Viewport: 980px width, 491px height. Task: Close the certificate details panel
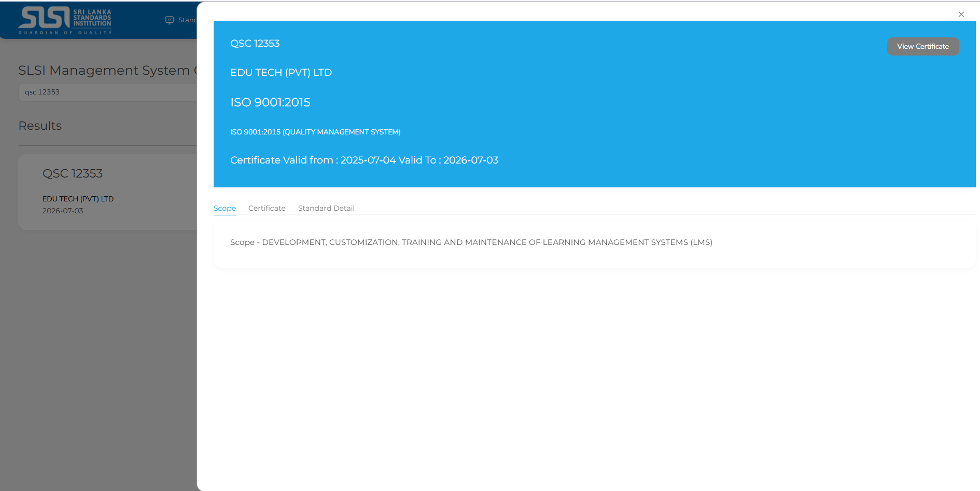pyautogui.click(x=961, y=15)
